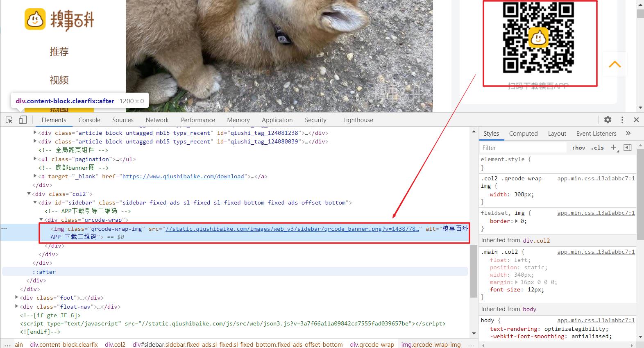Click 推荐 in site navigation

(59, 52)
